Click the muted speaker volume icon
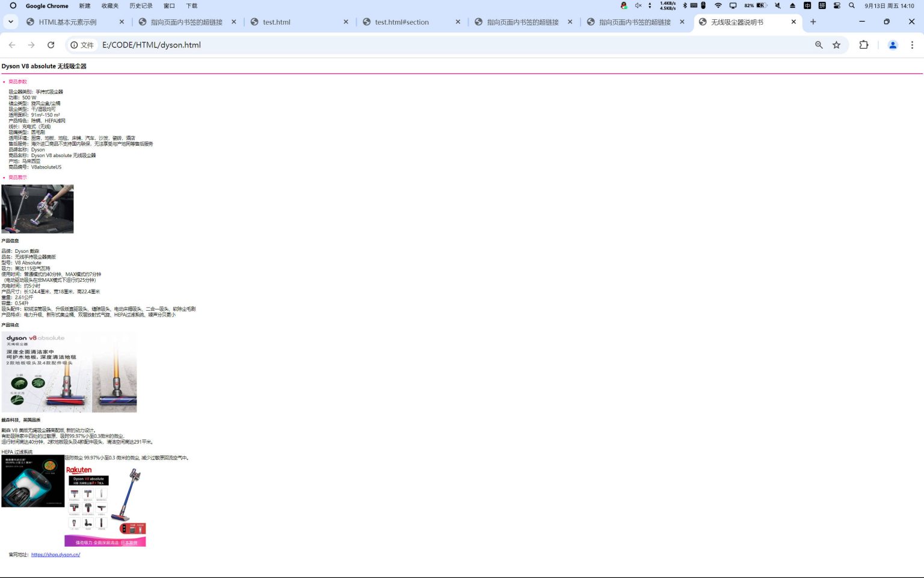The height and width of the screenshot is (578, 924). click(638, 5)
